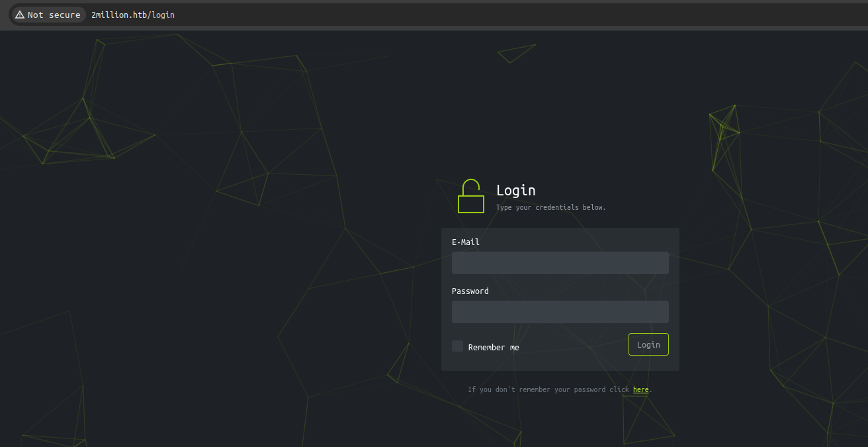Click the warning triangle icon in address bar
Image resolution: width=868 pixels, height=447 pixels.
pyautogui.click(x=19, y=15)
